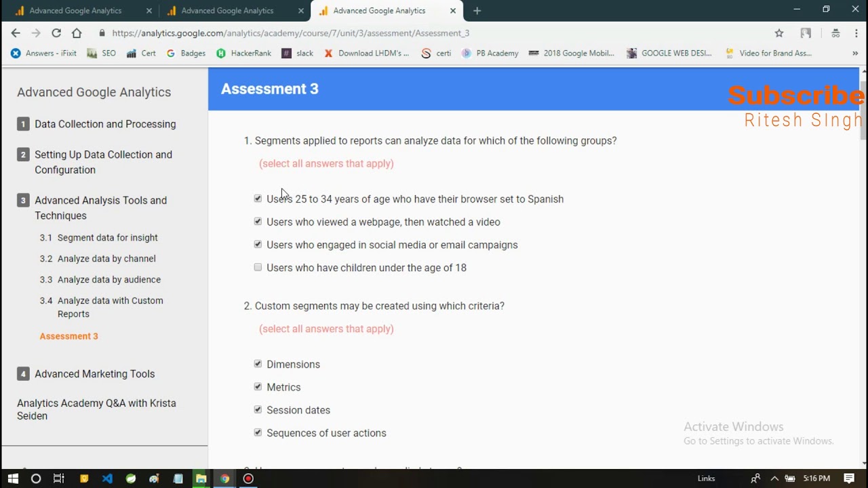
Task: Open the notepad app in the taskbar
Action: pos(178,479)
